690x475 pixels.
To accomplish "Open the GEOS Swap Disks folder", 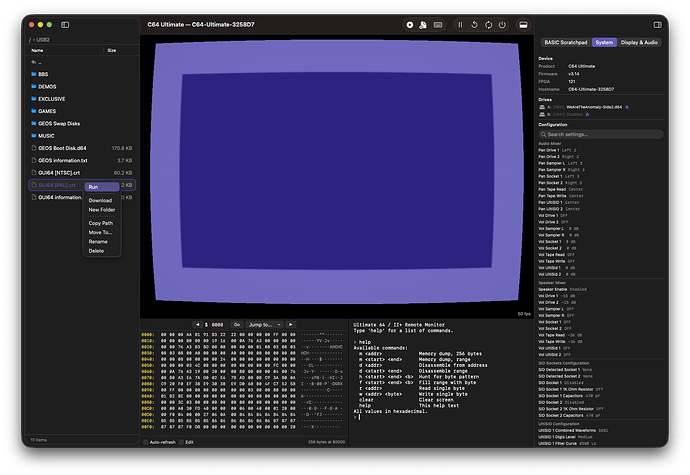I will pos(82,124).
